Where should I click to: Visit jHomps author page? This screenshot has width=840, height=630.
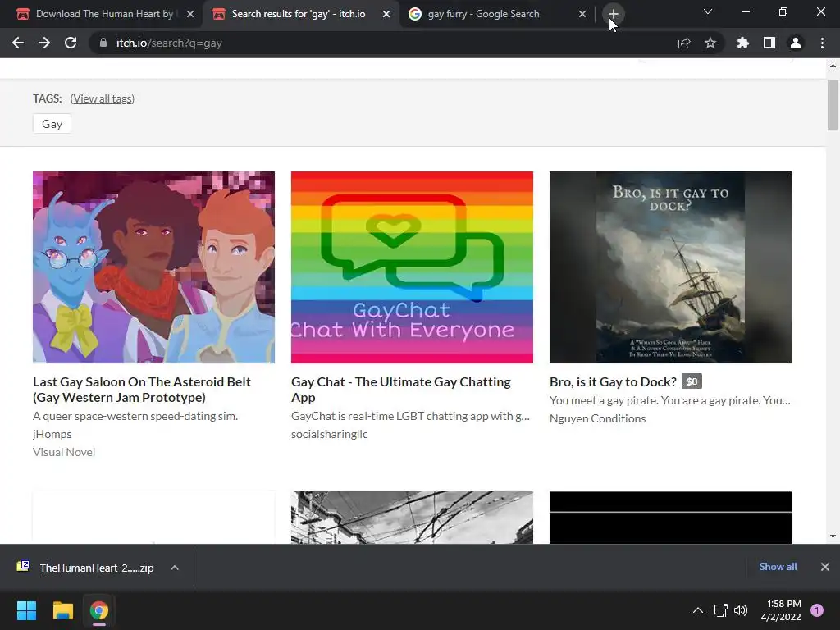52,434
